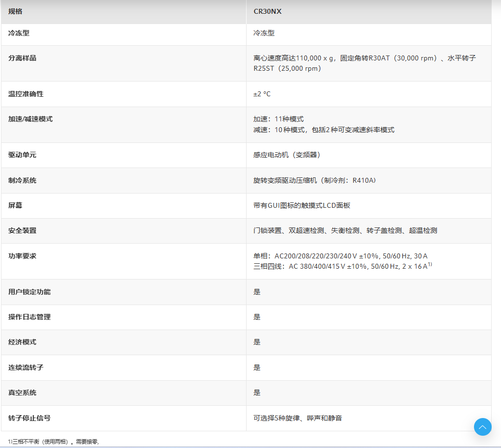501x448 pixels.
Task: Select the '是' value for 操作日志管理
Action: (257, 317)
